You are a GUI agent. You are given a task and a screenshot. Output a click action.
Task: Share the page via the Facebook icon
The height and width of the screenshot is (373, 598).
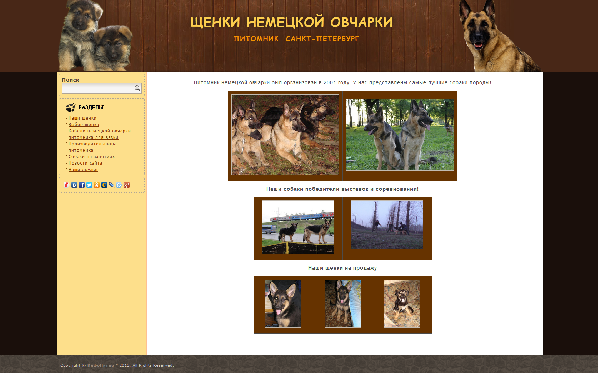tap(82, 185)
